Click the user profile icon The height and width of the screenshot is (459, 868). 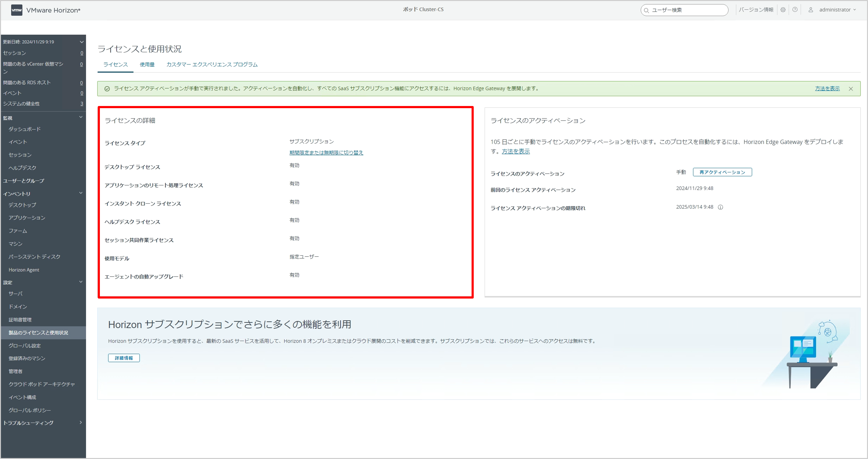[811, 10]
